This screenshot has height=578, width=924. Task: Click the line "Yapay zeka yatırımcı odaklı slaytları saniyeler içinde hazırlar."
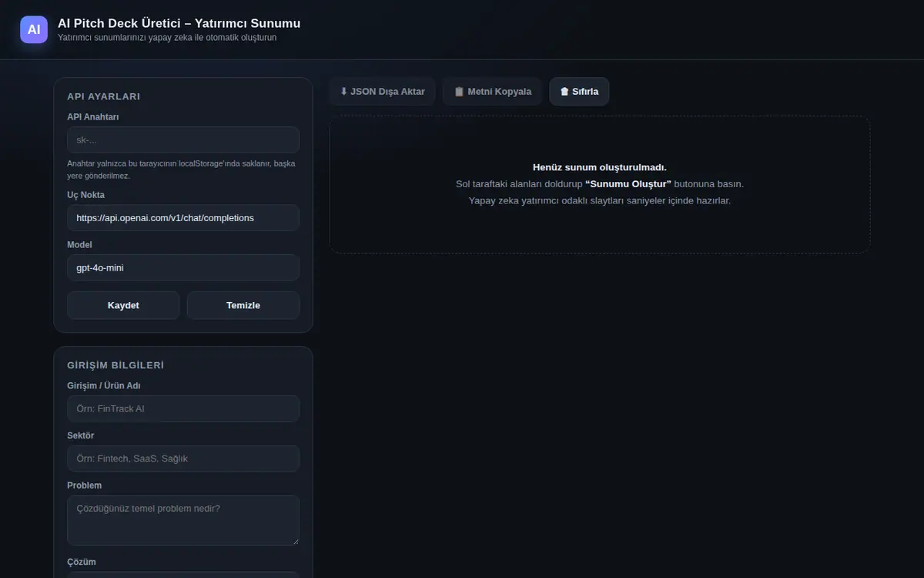(600, 200)
